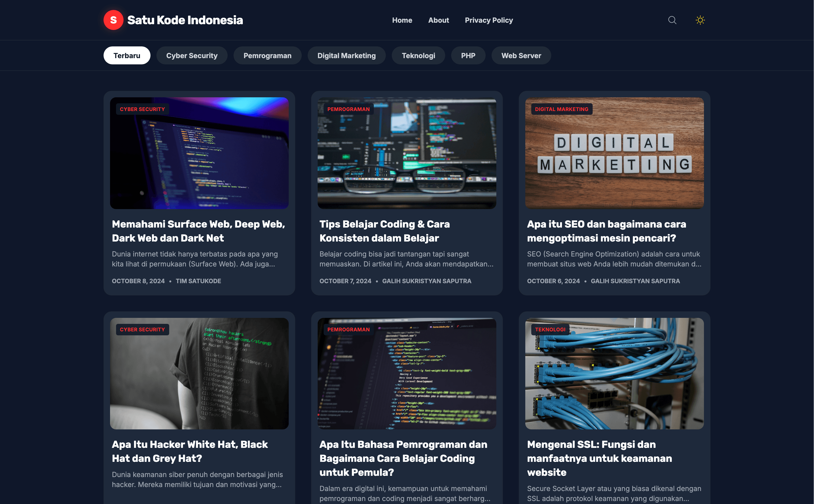Screen dimensions: 814x504
Task: Read Tips Belajar Coding & Cara Konsisten
Action: pyautogui.click(x=384, y=231)
